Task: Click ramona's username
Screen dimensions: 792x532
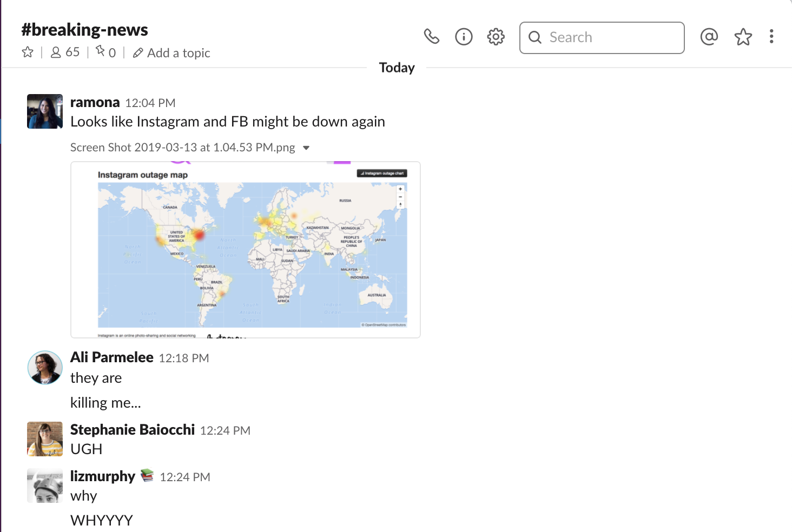Action: click(x=95, y=102)
